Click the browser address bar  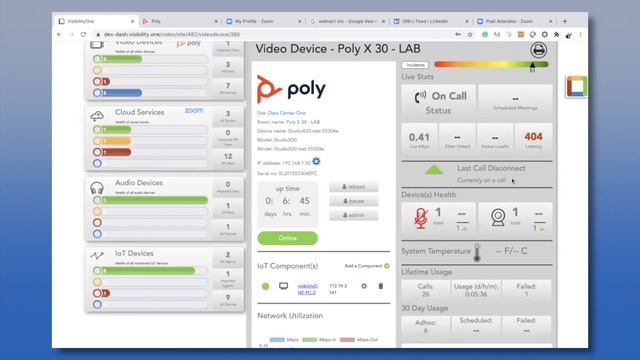273,35
